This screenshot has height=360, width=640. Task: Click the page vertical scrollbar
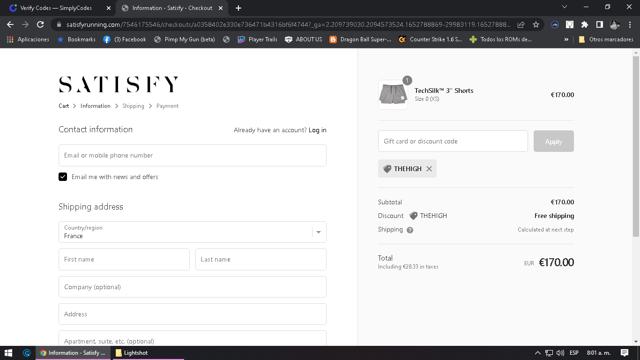click(x=636, y=146)
